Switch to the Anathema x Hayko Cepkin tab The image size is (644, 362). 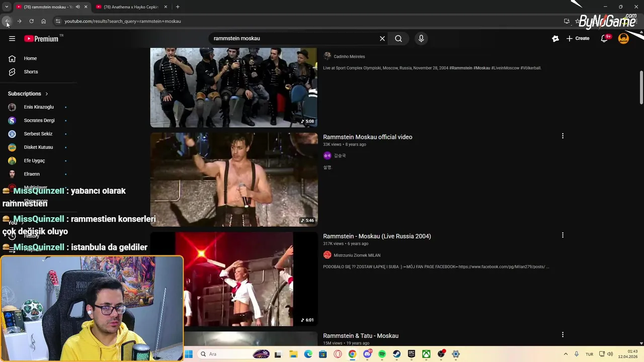(x=131, y=7)
